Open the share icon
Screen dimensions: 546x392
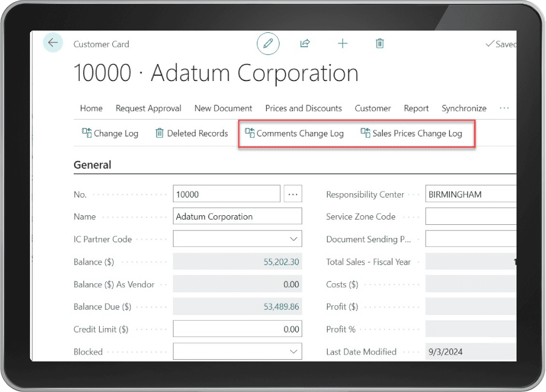tap(305, 44)
